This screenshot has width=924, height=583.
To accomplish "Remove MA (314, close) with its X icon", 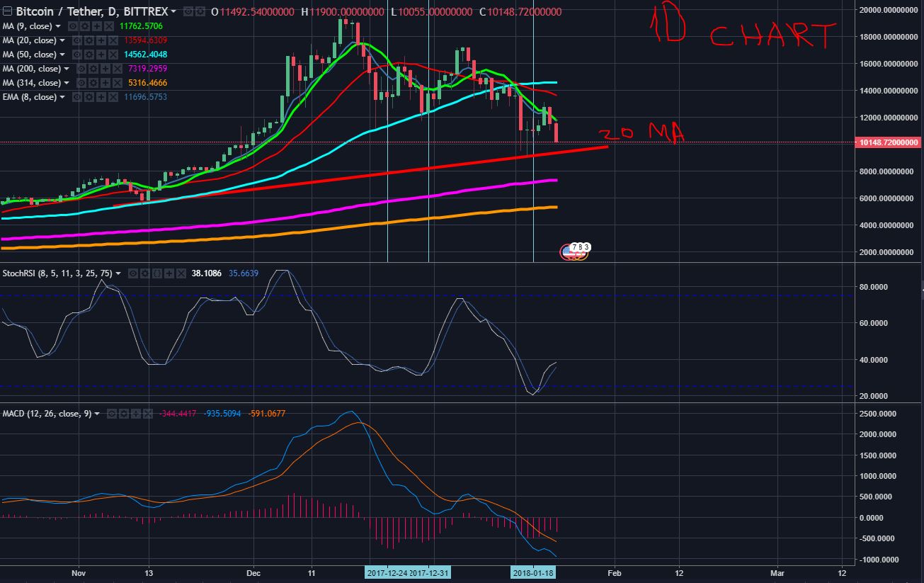I will [x=118, y=83].
